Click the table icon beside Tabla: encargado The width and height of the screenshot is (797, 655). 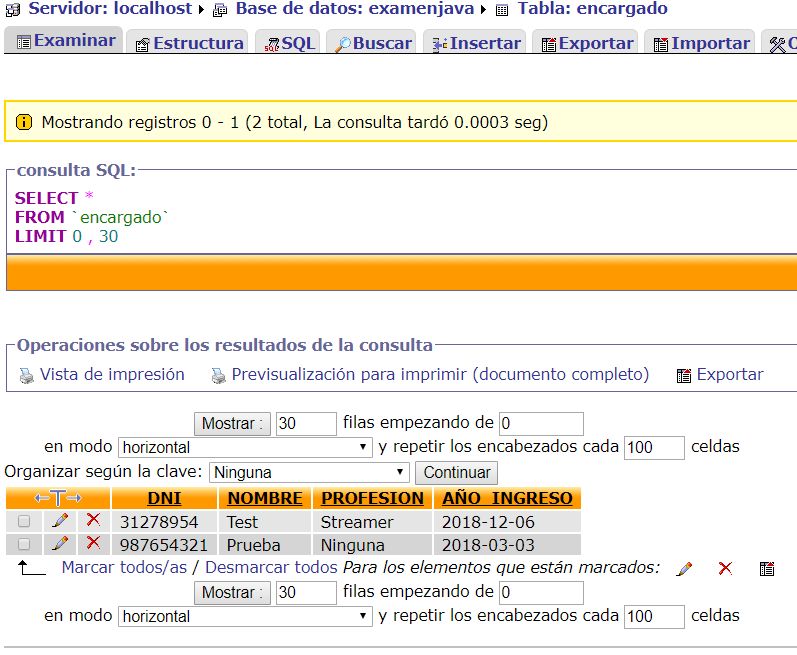click(x=502, y=10)
